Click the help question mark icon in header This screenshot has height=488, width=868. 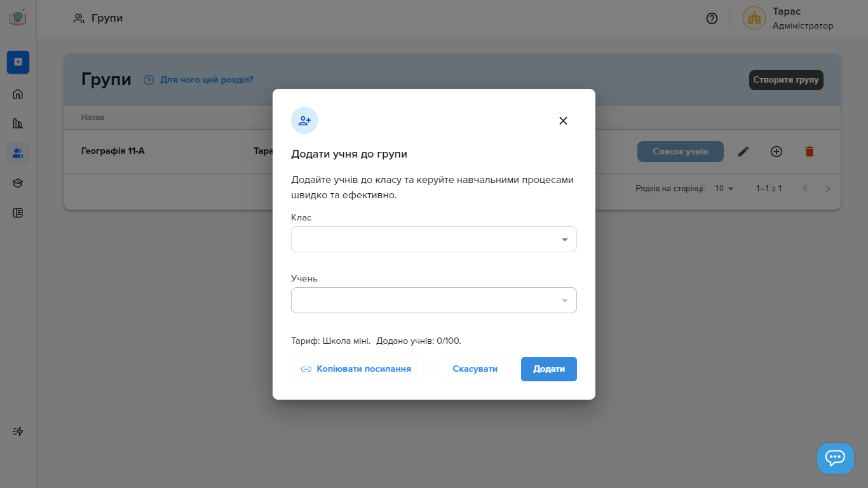coord(712,18)
